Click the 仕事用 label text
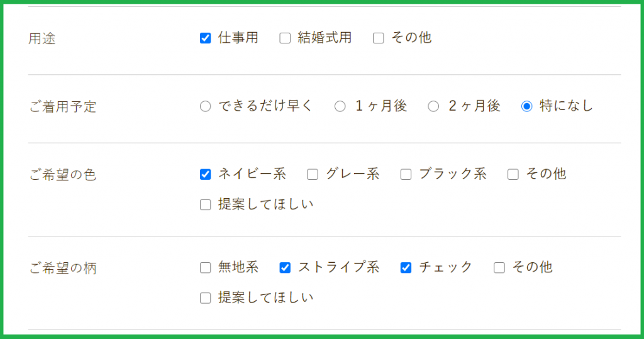644x339 pixels. (x=238, y=38)
